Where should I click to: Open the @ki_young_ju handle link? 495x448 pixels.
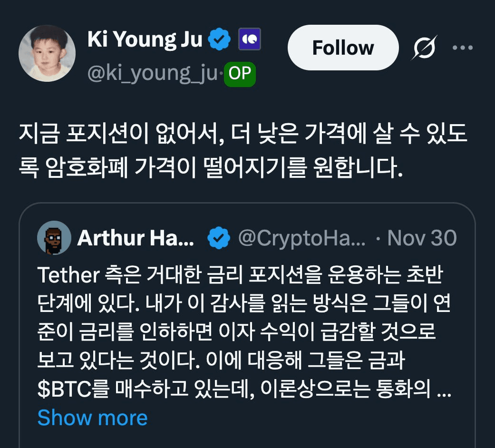click(152, 74)
